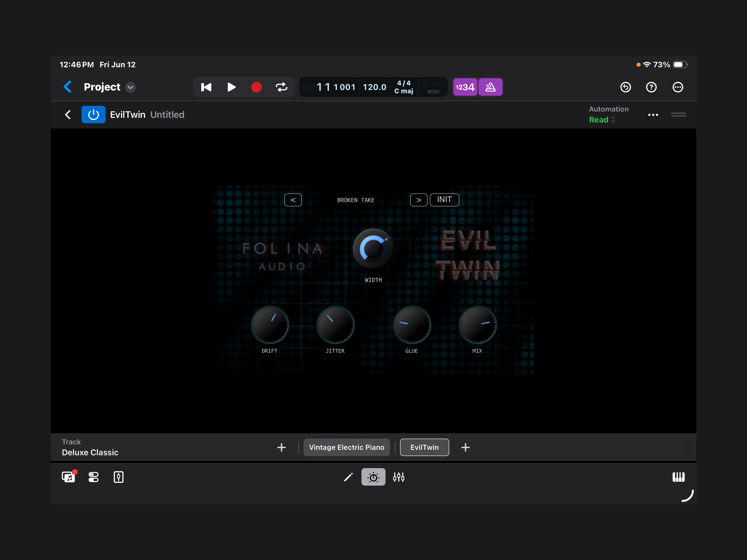This screenshot has width=747, height=560.
Task: Tap the 12:46 PM clock
Action: click(x=77, y=65)
